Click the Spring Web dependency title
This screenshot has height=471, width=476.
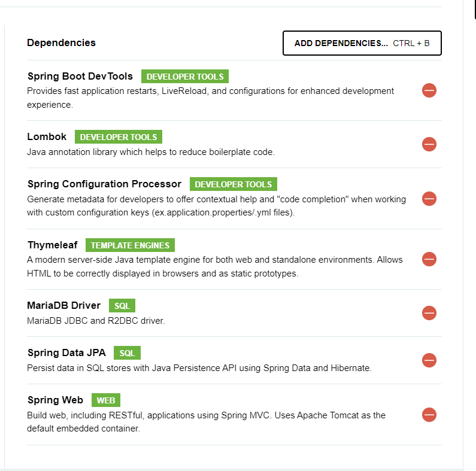coord(55,400)
